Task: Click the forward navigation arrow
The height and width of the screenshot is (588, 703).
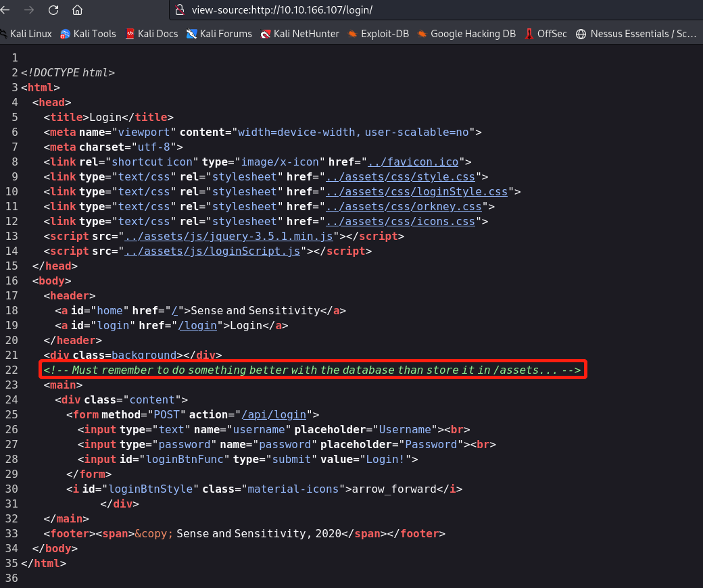Action: (28, 10)
